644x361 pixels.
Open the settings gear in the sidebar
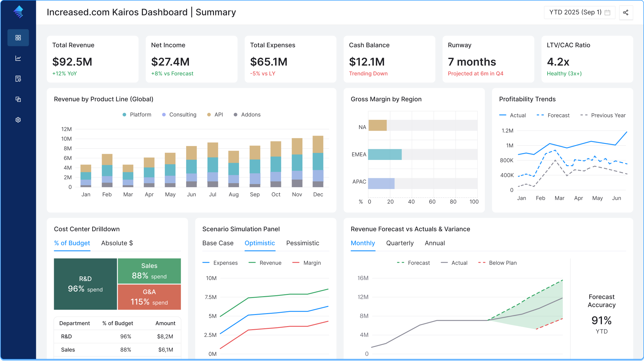click(x=18, y=120)
